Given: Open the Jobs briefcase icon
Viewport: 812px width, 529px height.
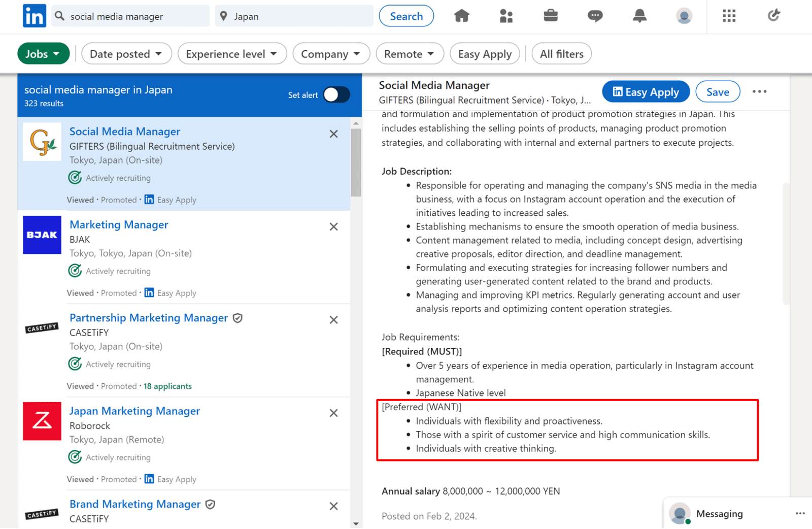Looking at the screenshot, I should [x=551, y=16].
